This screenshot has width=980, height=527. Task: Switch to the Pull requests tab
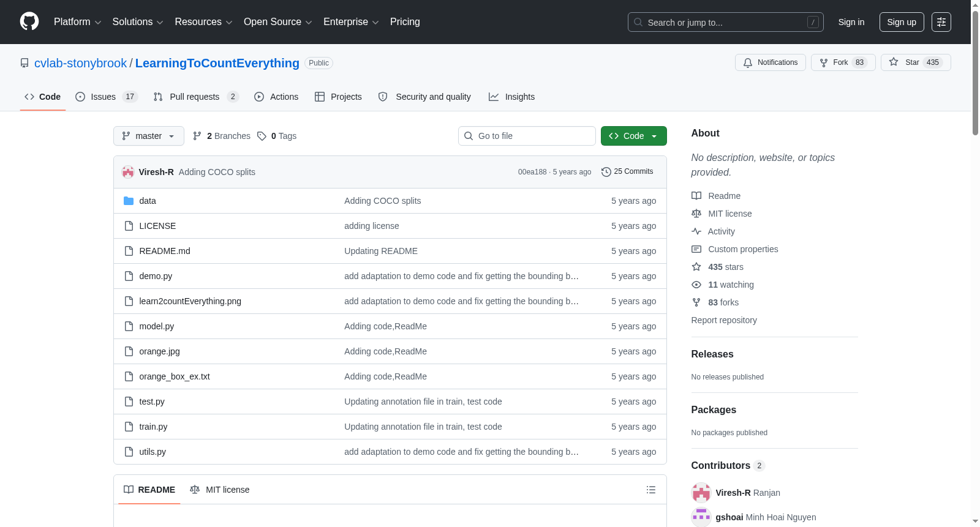pos(196,97)
